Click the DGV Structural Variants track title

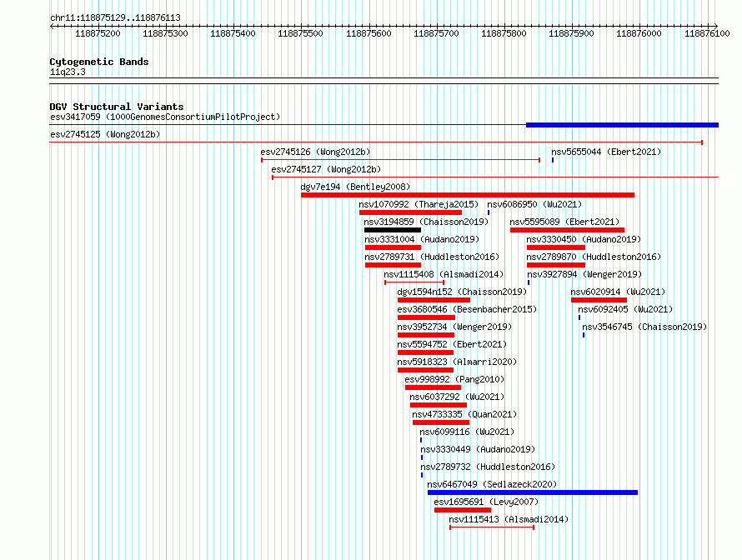click(x=117, y=107)
